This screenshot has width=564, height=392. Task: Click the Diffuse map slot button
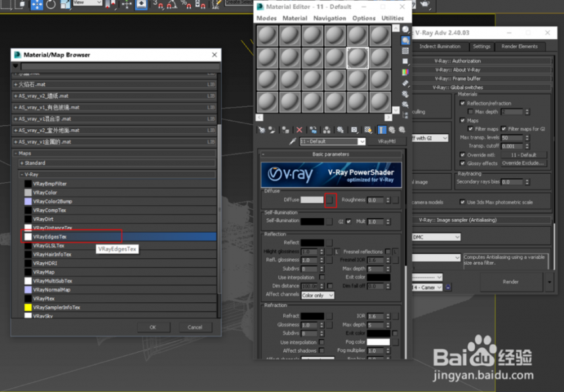pyautogui.click(x=329, y=200)
